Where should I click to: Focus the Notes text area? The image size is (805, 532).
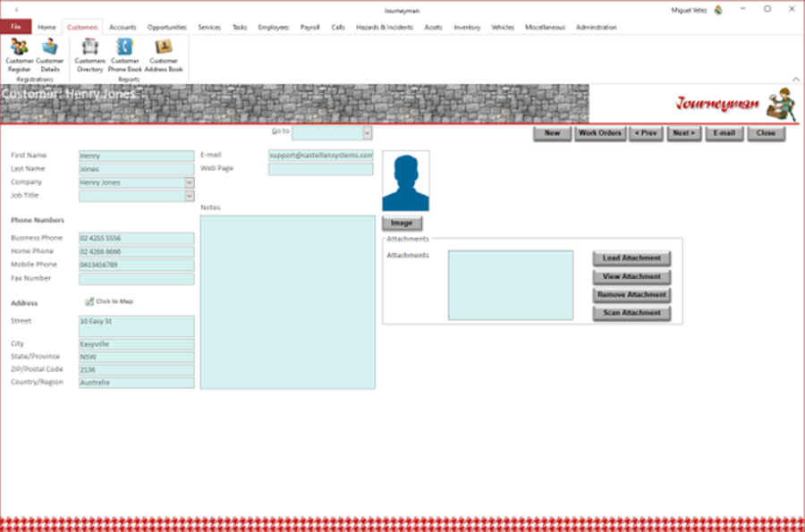287,302
